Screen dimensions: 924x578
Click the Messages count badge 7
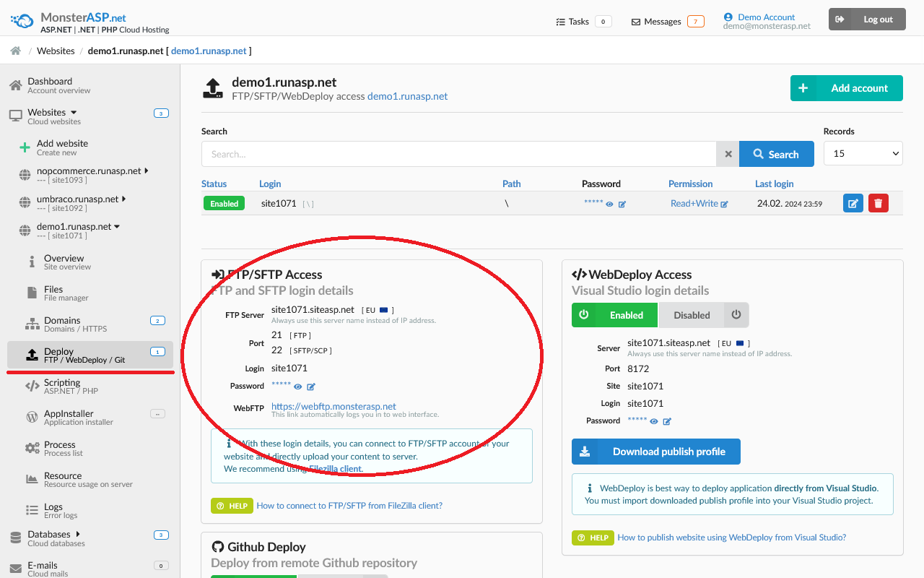point(696,22)
